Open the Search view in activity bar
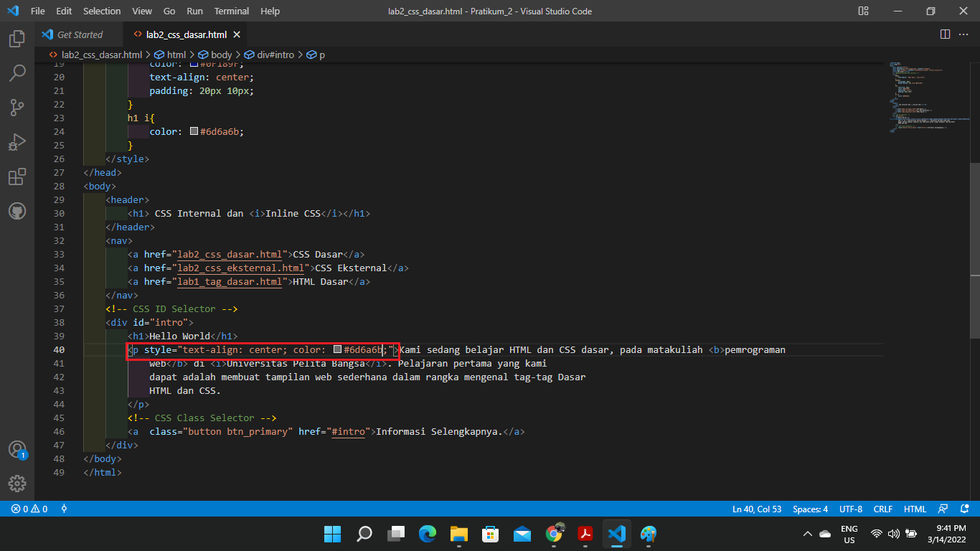 pyautogui.click(x=17, y=73)
